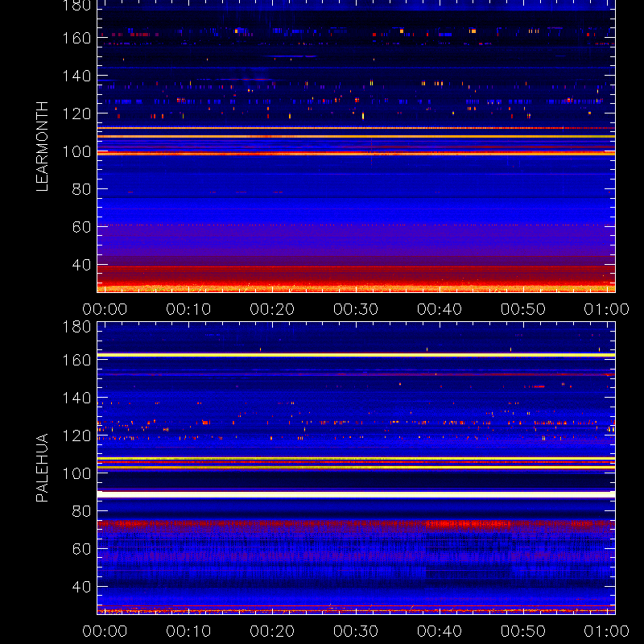Select the 140 tick label on PALEHUA plot
Image resolution: width=644 pixels, height=644 pixels.
76,398
